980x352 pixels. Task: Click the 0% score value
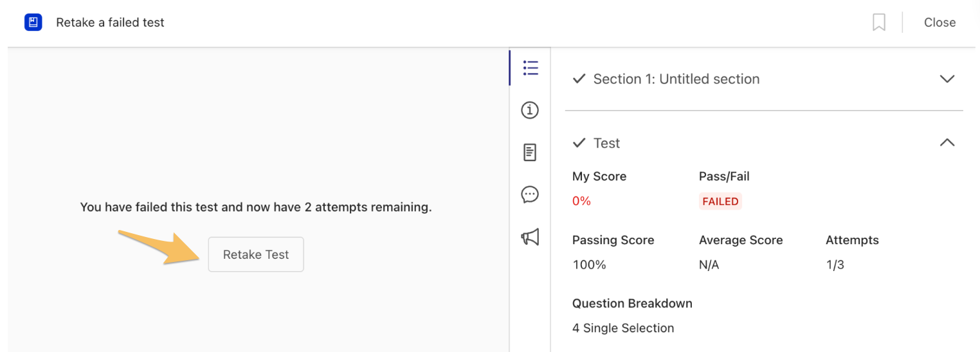pyautogui.click(x=581, y=201)
